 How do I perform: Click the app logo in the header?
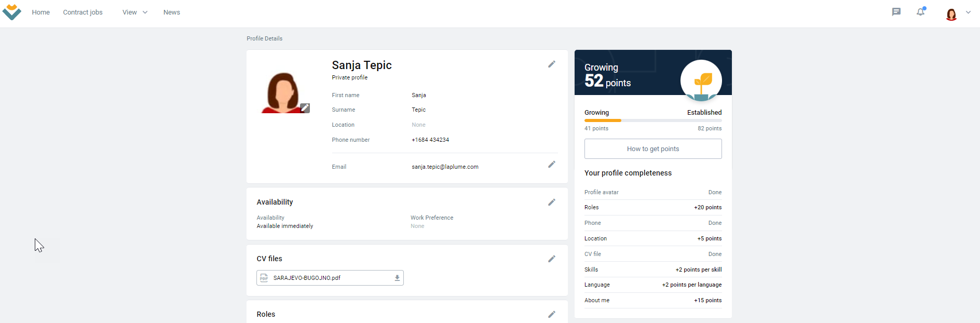(12, 12)
